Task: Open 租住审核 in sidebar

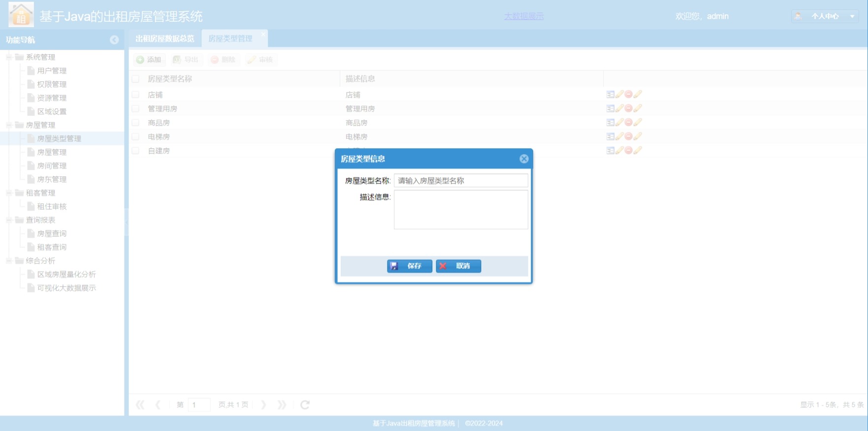Action: [x=52, y=206]
